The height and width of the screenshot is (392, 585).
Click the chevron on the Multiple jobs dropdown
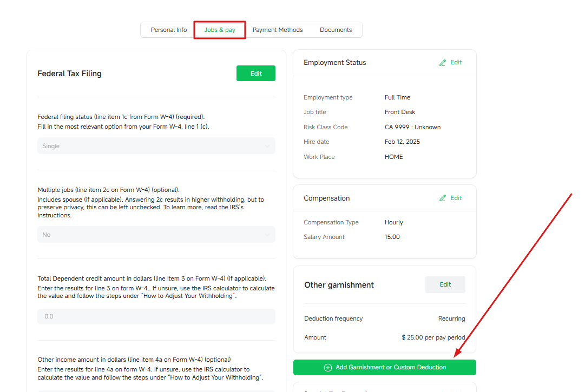(x=267, y=235)
